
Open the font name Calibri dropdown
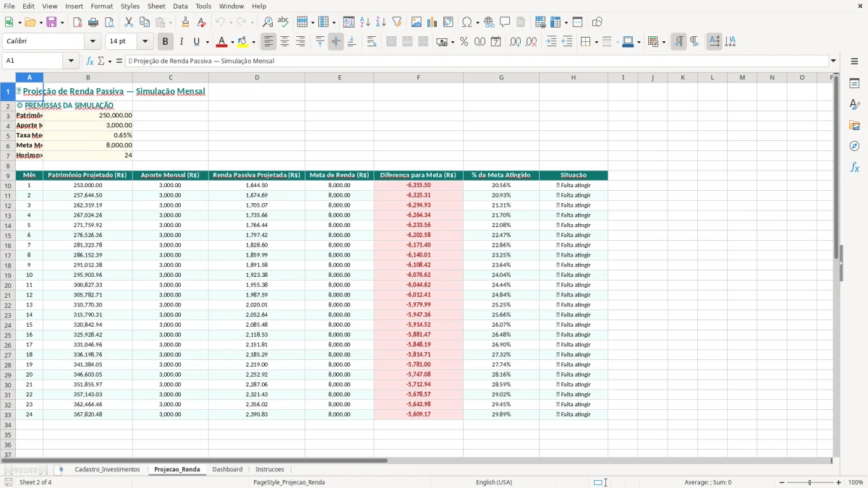(x=93, y=42)
